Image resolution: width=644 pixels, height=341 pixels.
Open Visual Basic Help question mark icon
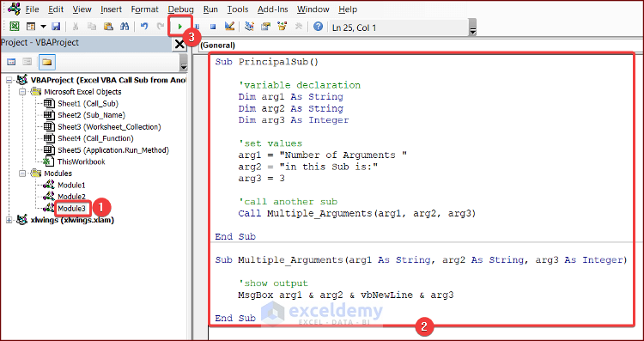click(318, 27)
